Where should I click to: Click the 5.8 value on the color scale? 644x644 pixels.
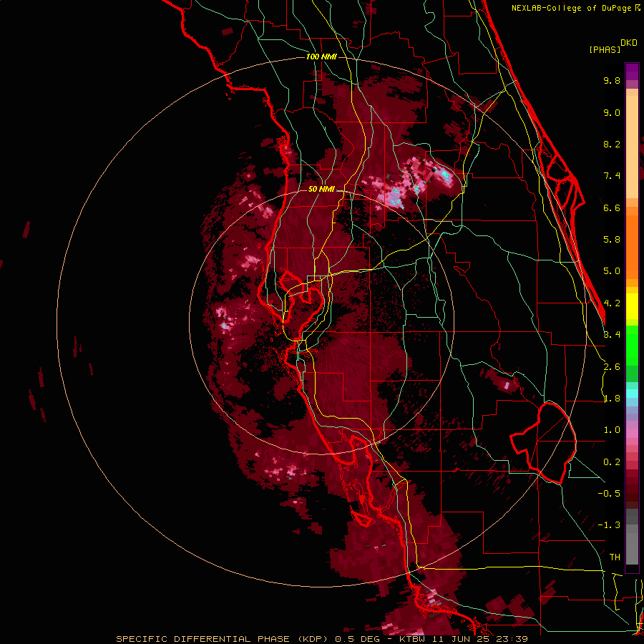[612, 239]
